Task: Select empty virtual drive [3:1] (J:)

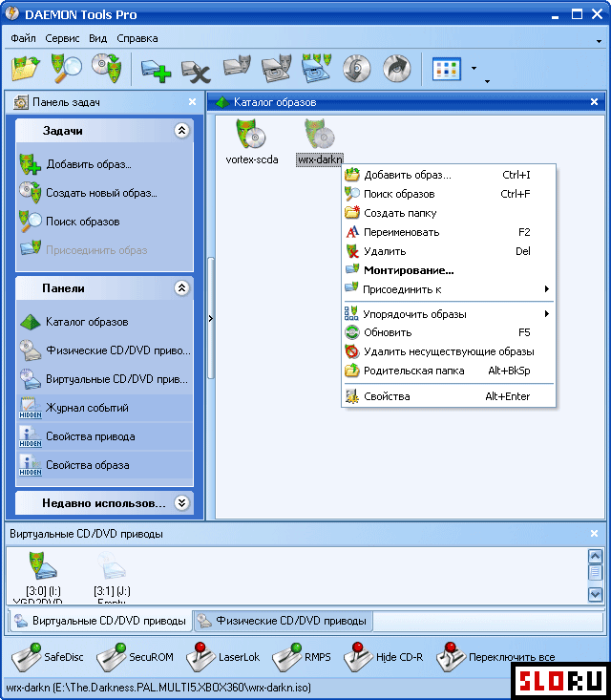Action: 112,576
